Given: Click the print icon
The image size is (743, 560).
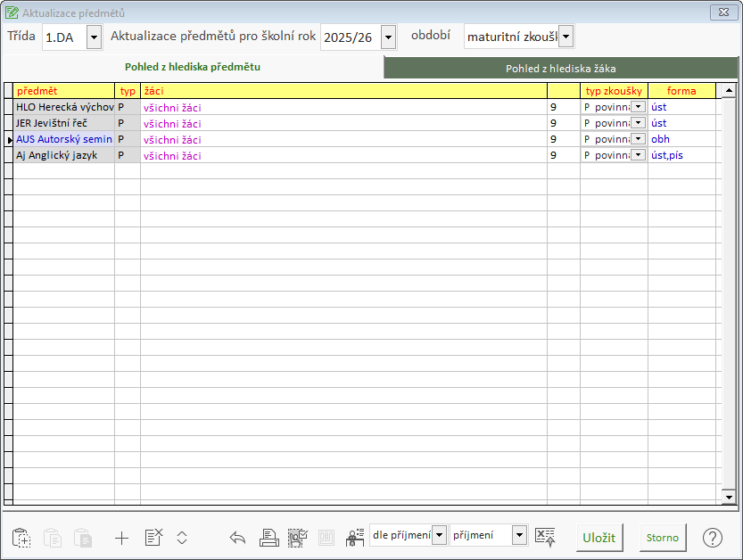Looking at the screenshot, I should (268, 538).
